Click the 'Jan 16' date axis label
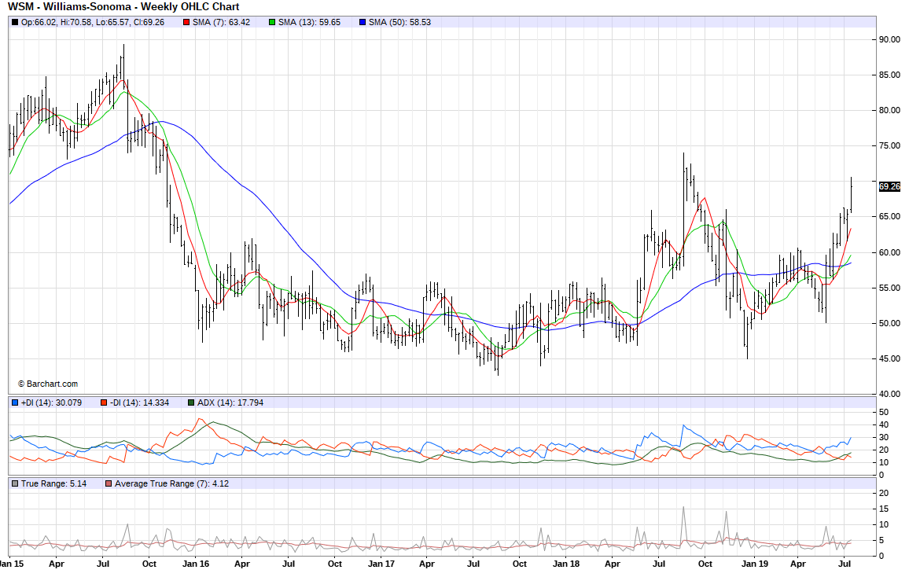The image size is (909, 588). (196, 564)
